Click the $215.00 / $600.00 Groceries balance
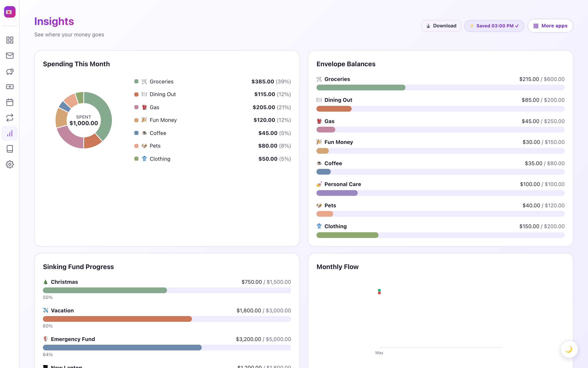588x368 pixels. click(542, 79)
